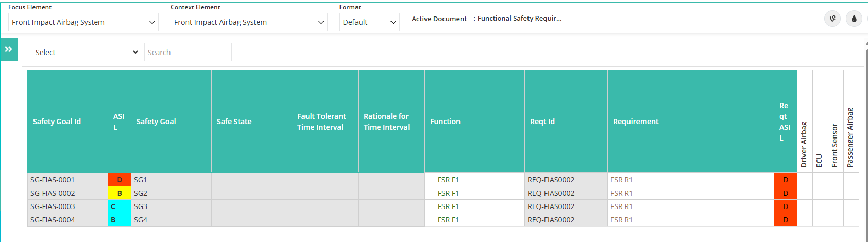Click the Safety Goal Id column header
Screen dimensions: 868x242
[67, 122]
